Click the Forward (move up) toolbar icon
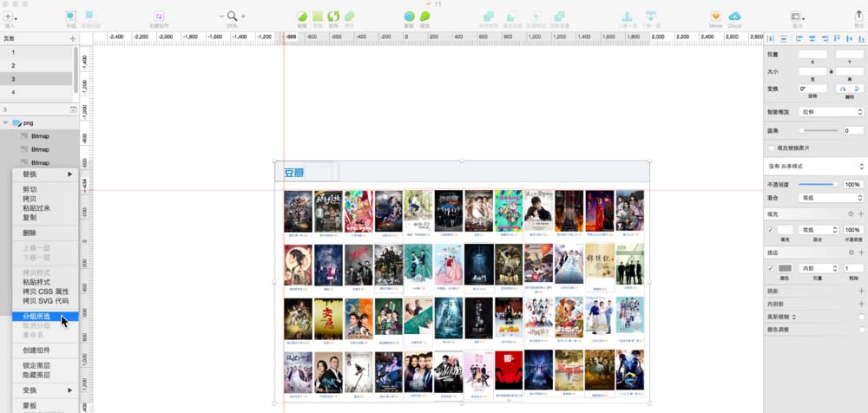 (628, 16)
